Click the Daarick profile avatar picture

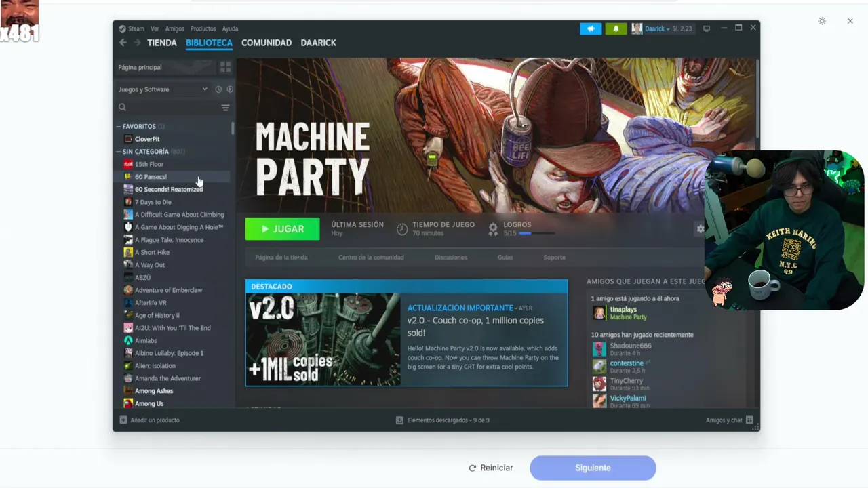coord(637,28)
